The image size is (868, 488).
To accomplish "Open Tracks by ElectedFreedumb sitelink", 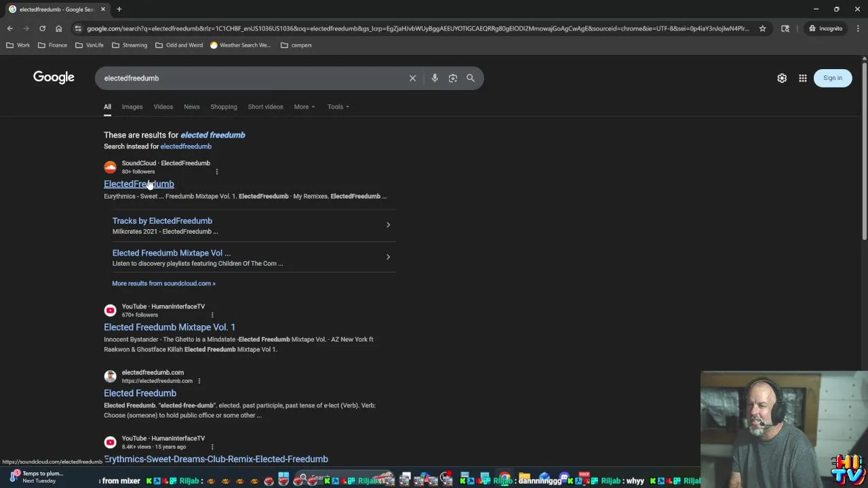I will [162, 221].
